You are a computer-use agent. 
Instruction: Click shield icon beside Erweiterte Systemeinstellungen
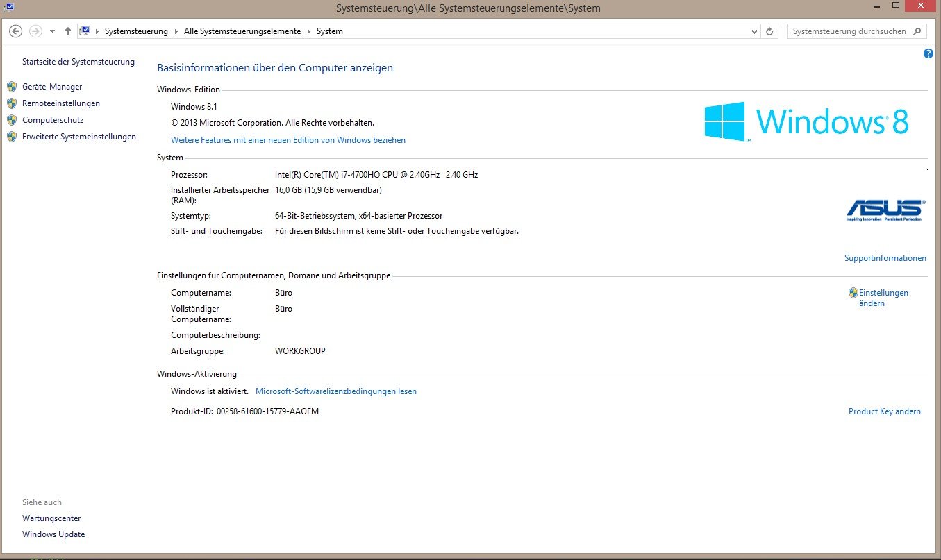pos(11,137)
